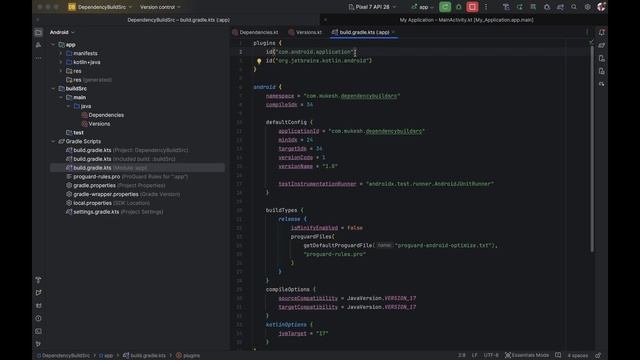Image resolution: width=640 pixels, height=360 pixels.
Task: Open the Terminal tool window icon
Action: tap(38, 331)
